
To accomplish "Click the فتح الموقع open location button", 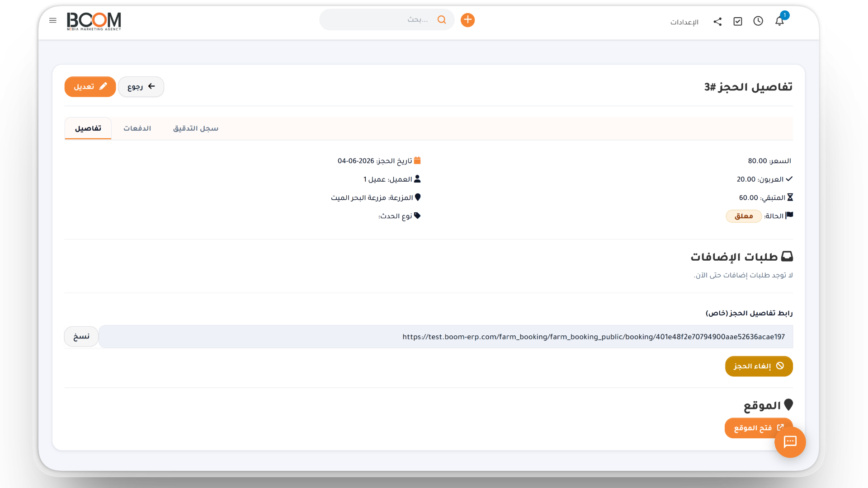I will coord(759,428).
